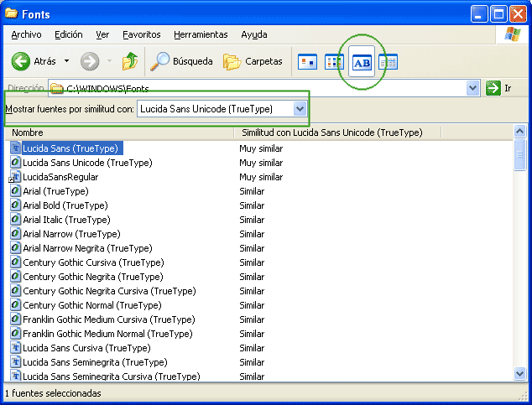
Task: Open the Búsqueda search tool
Action: coord(181,61)
